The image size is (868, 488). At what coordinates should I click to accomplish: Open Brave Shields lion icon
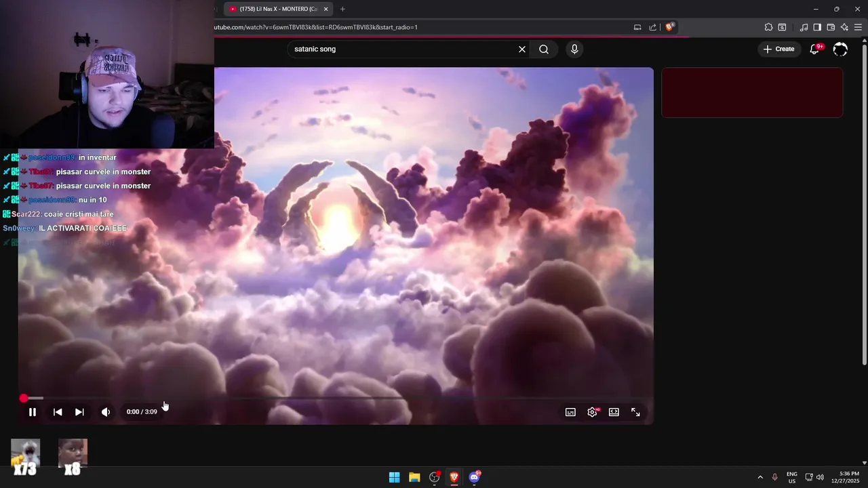click(x=669, y=27)
